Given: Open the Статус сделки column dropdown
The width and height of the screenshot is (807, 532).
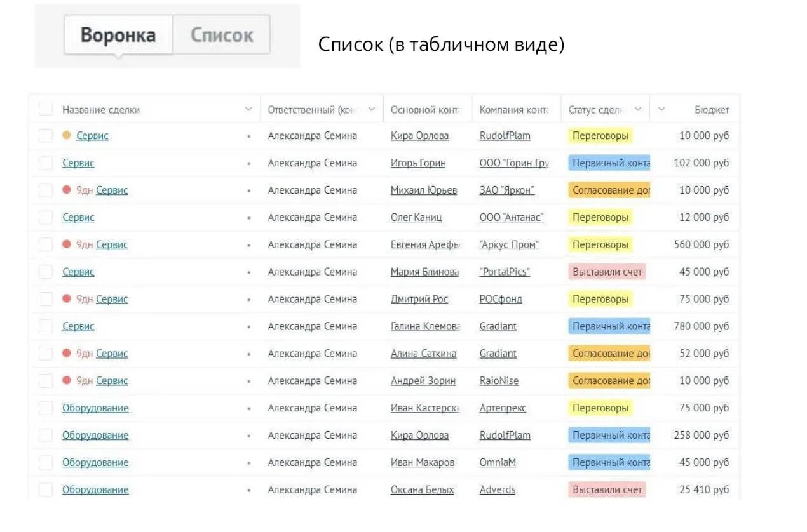Looking at the screenshot, I should (x=638, y=109).
